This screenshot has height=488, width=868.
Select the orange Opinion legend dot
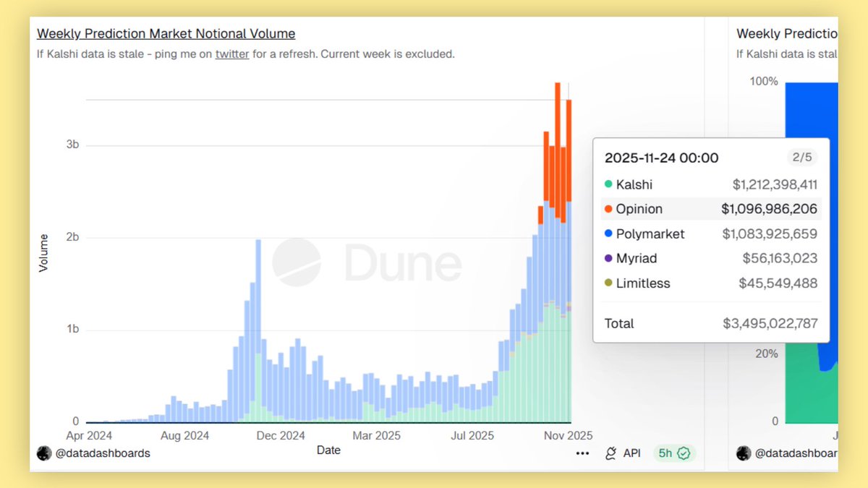[609, 210]
